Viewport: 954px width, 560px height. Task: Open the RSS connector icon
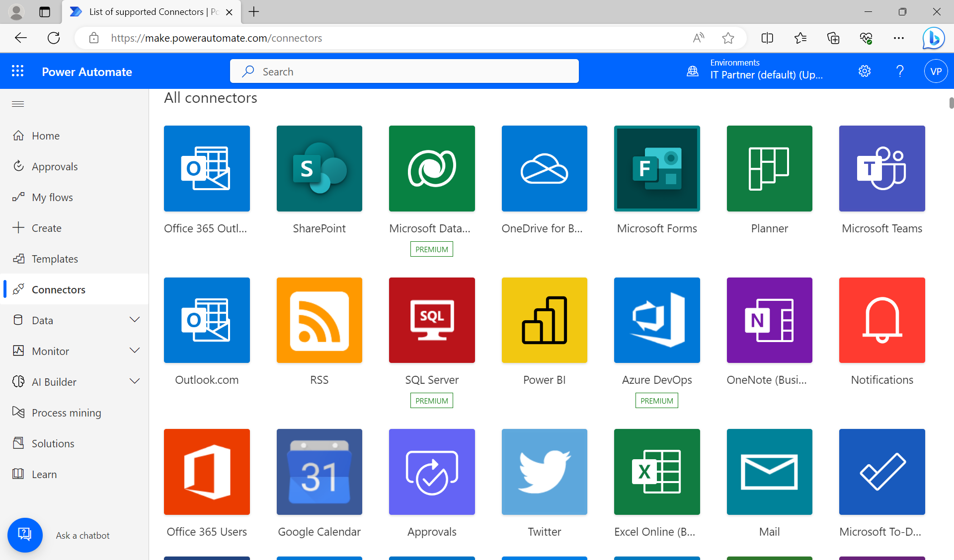[x=319, y=320]
